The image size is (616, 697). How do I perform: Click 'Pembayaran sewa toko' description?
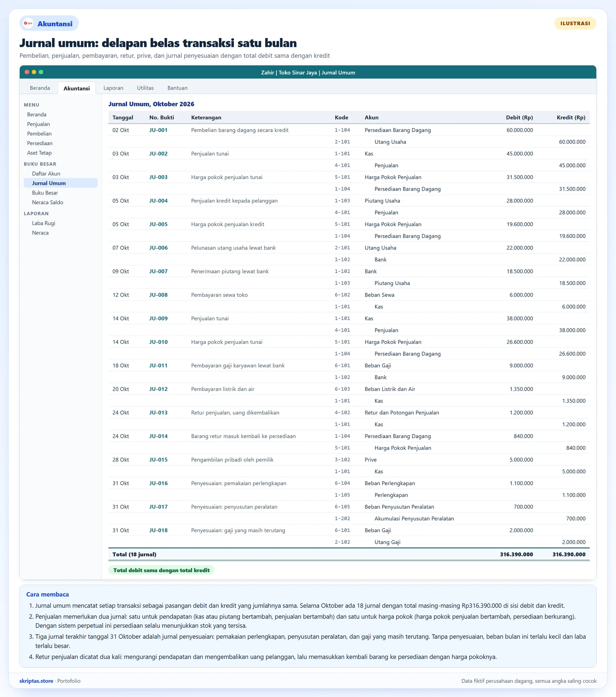click(219, 295)
